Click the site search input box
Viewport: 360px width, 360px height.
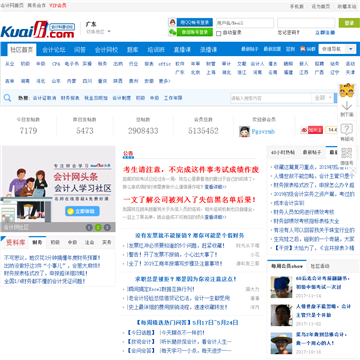[x=271, y=98]
